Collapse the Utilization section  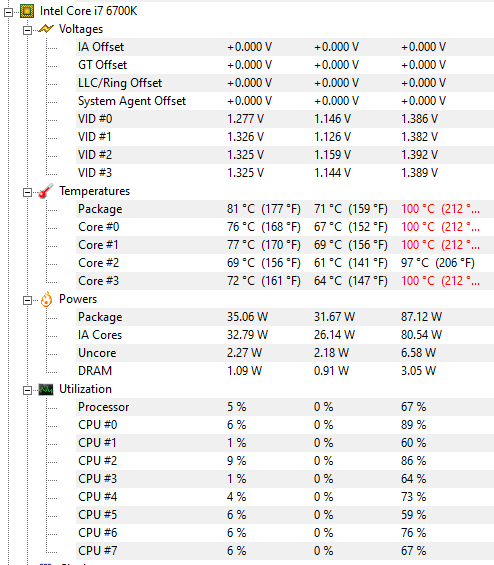27,391
